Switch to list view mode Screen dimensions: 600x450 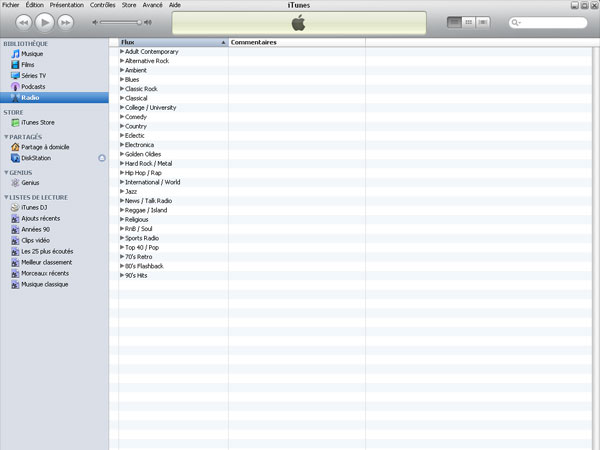[x=454, y=23]
